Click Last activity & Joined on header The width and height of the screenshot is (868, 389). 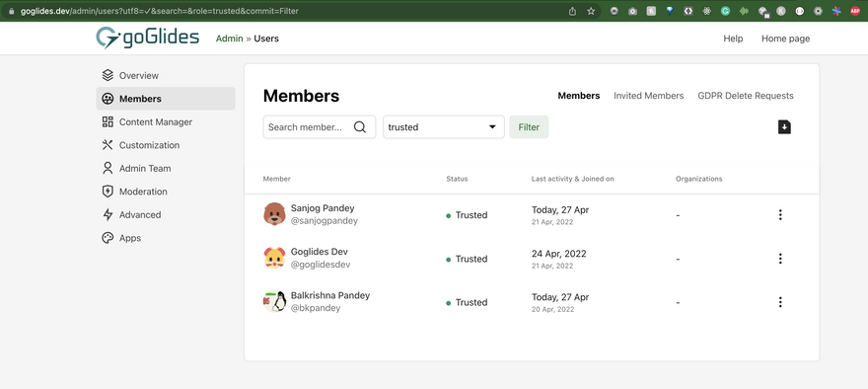coord(572,179)
